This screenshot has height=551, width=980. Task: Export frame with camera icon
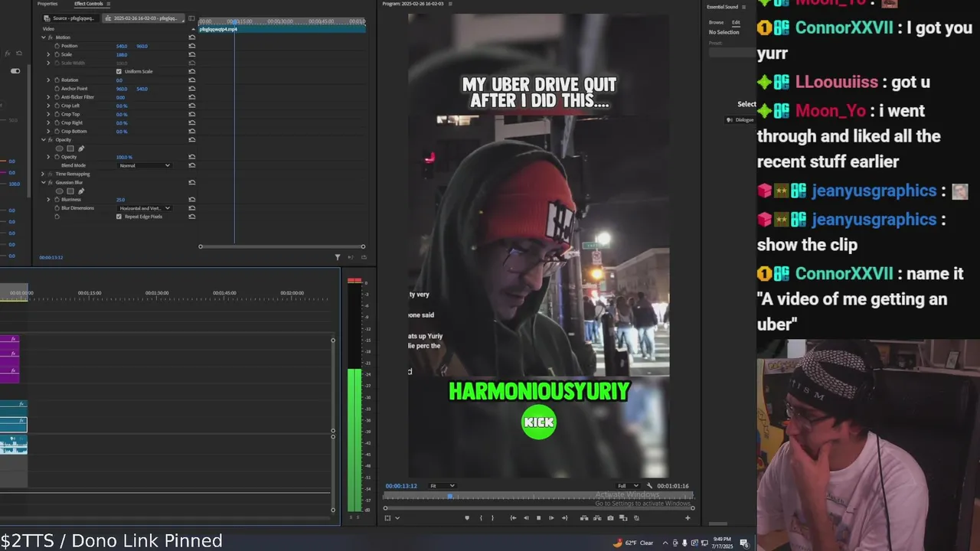coord(610,518)
